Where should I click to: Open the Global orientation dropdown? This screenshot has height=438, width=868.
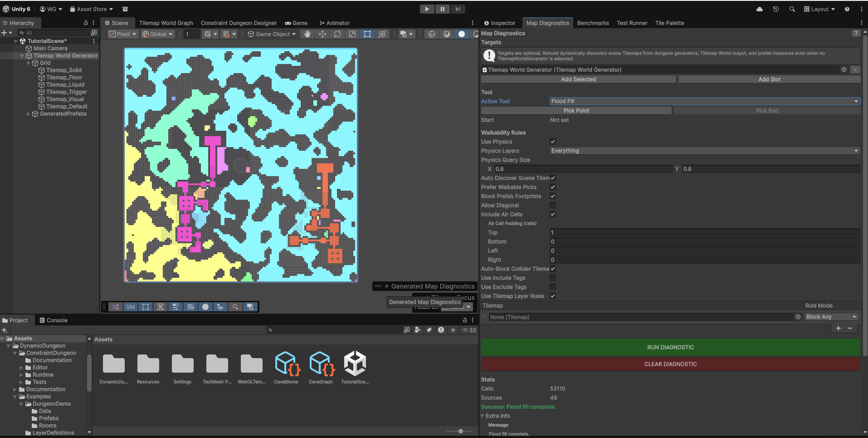pos(157,34)
